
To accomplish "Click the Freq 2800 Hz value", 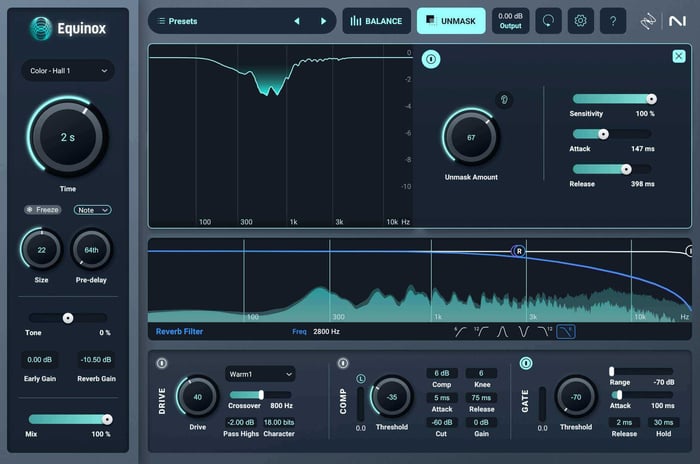I will tap(326, 331).
